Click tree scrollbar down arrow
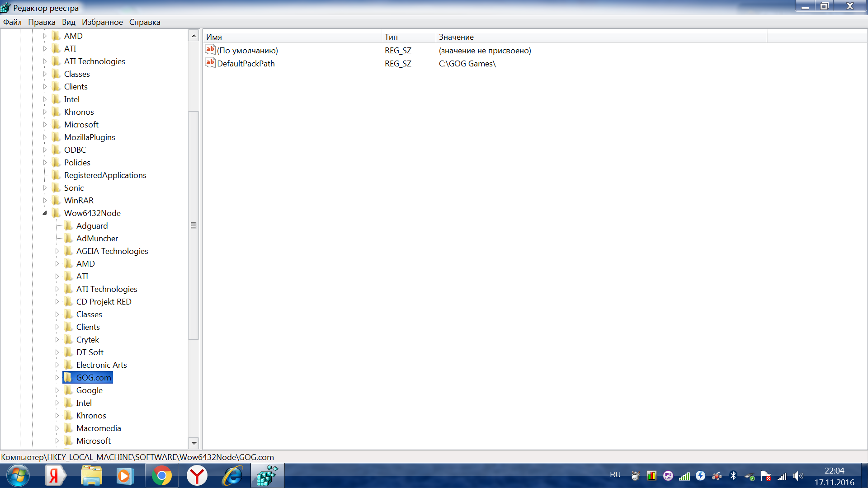The height and width of the screenshot is (488, 868). click(x=193, y=443)
